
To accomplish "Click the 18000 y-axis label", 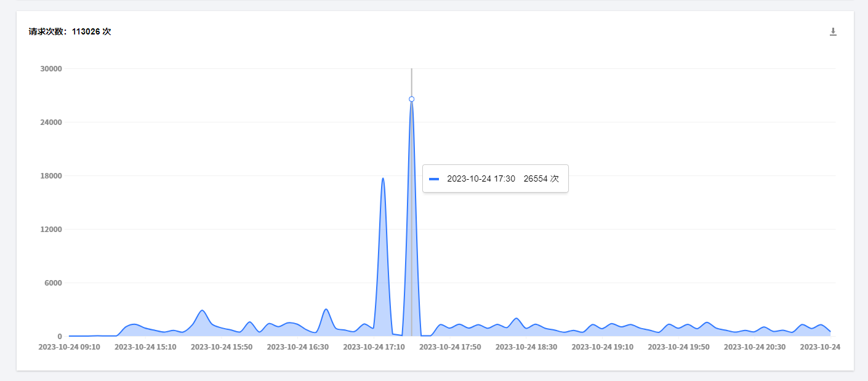I will pyautogui.click(x=51, y=176).
